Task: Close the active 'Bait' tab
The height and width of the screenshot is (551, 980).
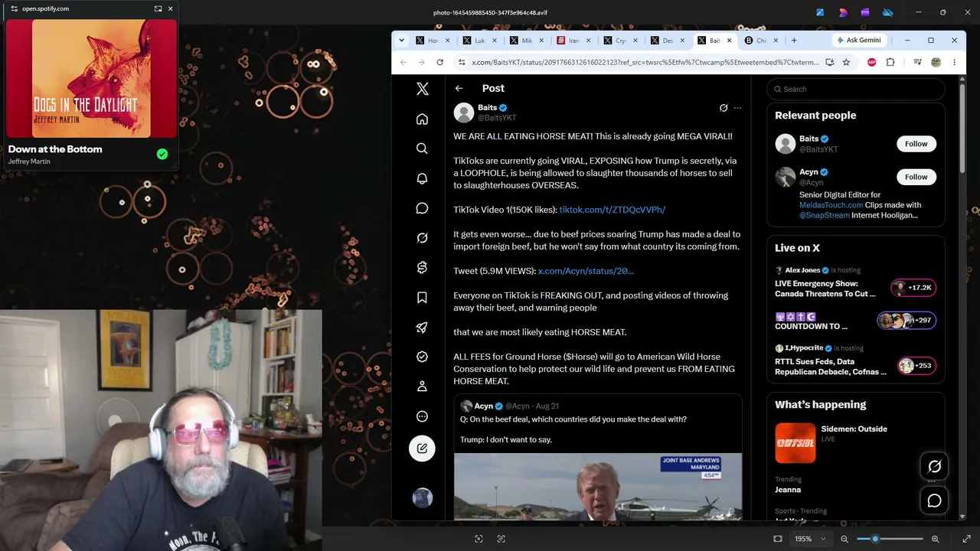Action: pos(729,41)
